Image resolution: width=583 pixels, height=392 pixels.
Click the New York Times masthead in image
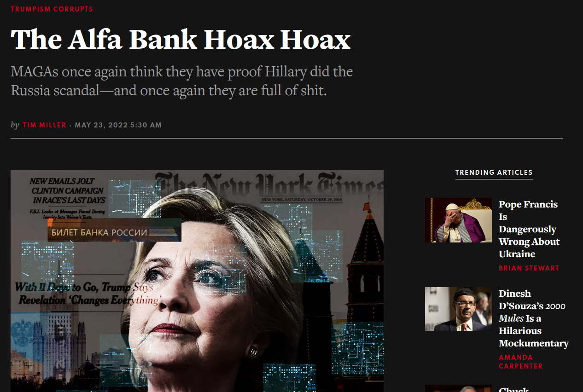[269, 184]
